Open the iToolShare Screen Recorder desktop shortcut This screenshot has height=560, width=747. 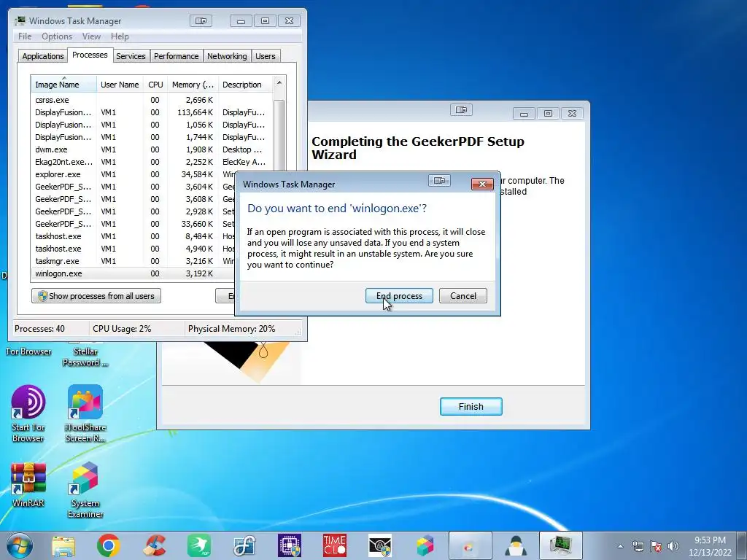tap(85, 414)
